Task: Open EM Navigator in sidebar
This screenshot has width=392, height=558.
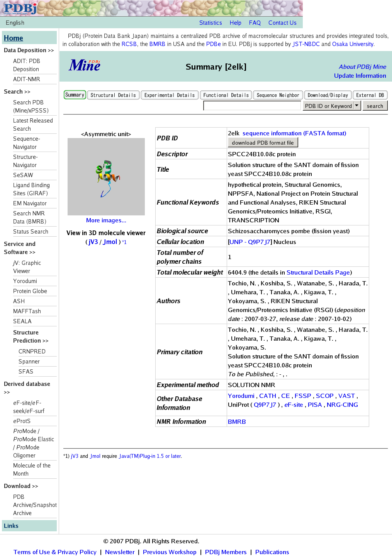Action: click(x=30, y=203)
